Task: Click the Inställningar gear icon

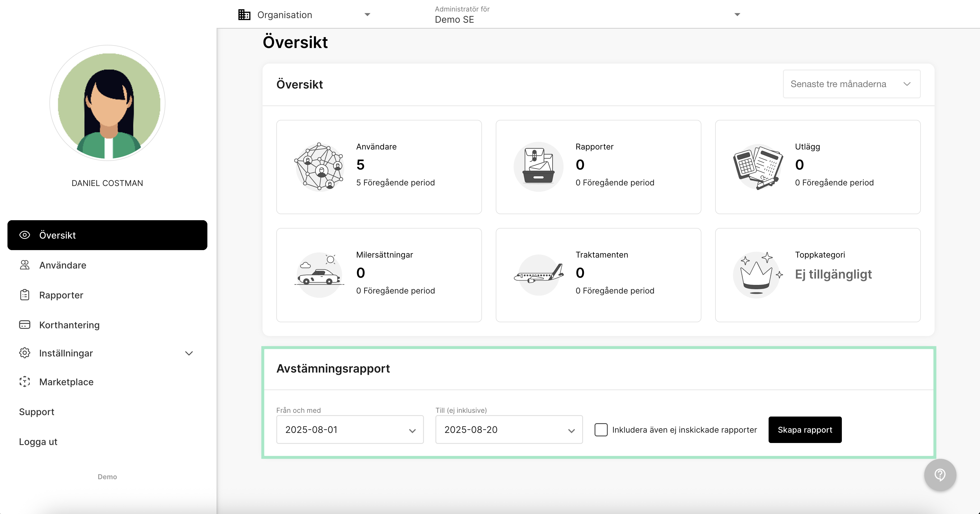Action: (x=25, y=353)
